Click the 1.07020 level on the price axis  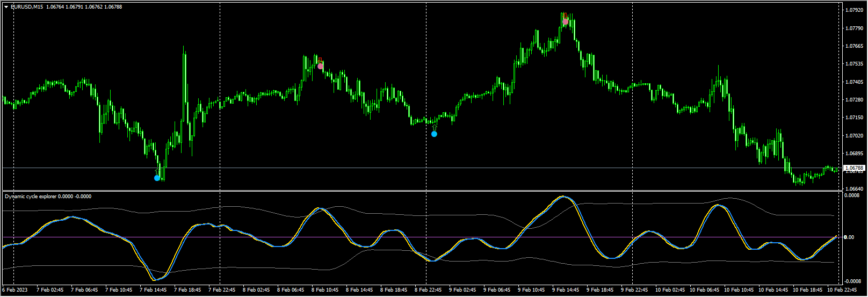tap(853, 136)
